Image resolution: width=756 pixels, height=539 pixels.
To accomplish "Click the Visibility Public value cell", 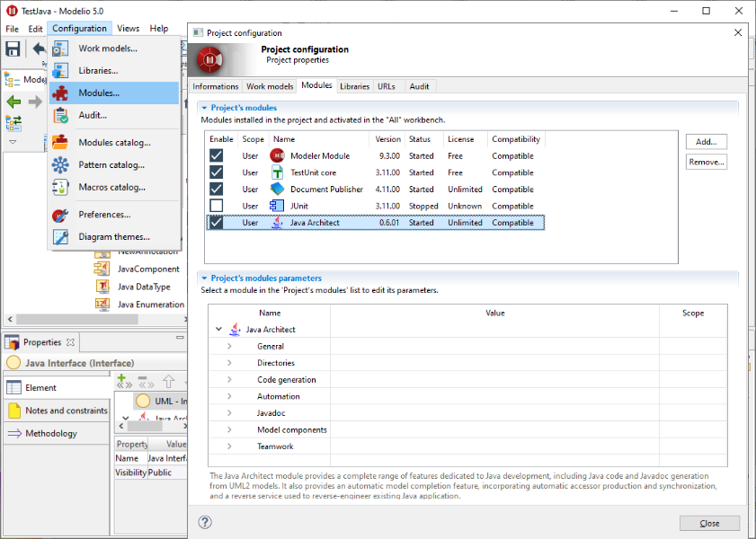I will [166, 473].
